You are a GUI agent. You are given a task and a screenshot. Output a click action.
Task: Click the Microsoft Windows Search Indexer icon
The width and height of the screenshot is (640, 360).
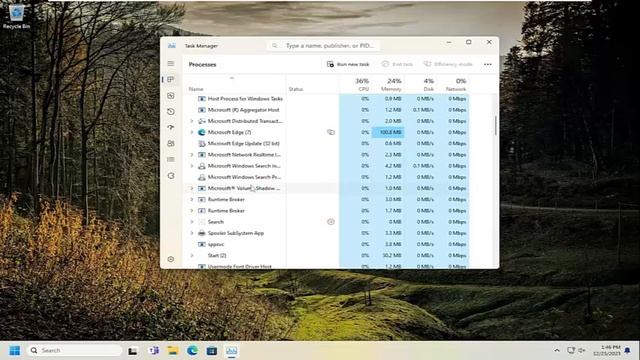pyautogui.click(x=202, y=166)
